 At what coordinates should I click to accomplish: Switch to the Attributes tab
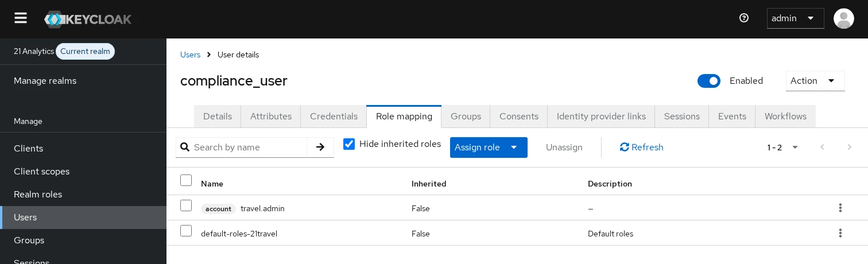271,117
